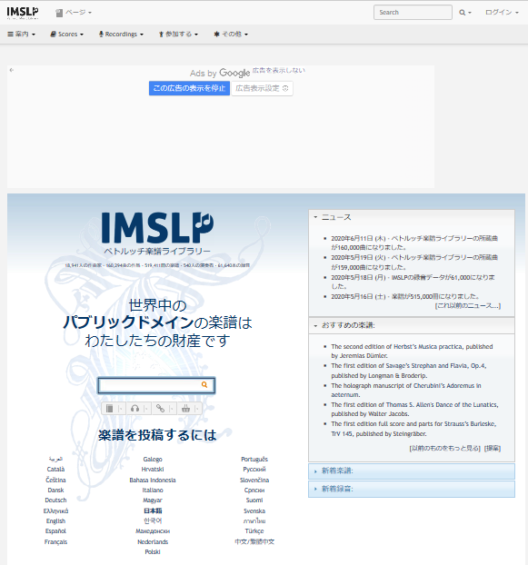Switch language to Čeština
528x565 pixels.
56,480
